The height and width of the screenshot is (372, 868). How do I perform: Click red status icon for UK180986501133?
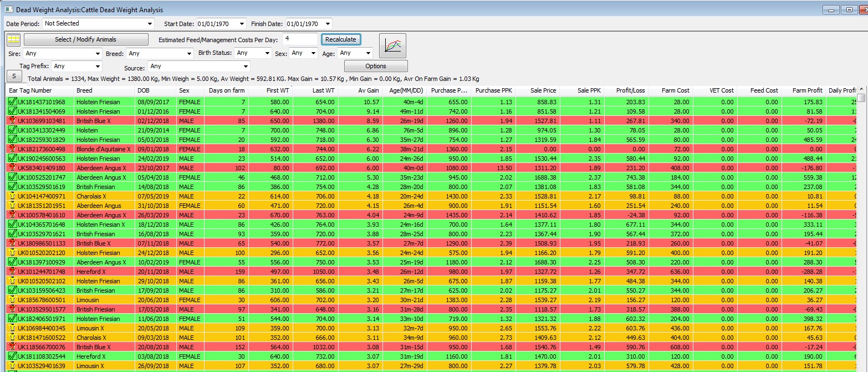coord(12,243)
